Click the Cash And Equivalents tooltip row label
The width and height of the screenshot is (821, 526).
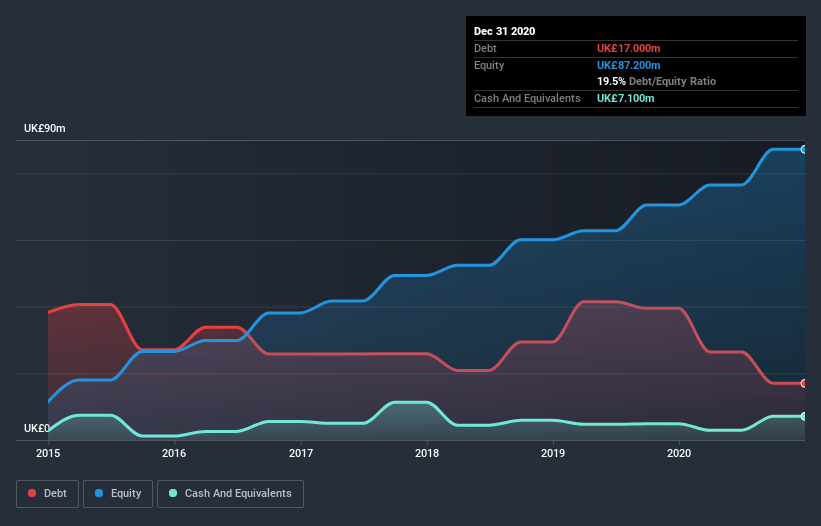pos(527,98)
